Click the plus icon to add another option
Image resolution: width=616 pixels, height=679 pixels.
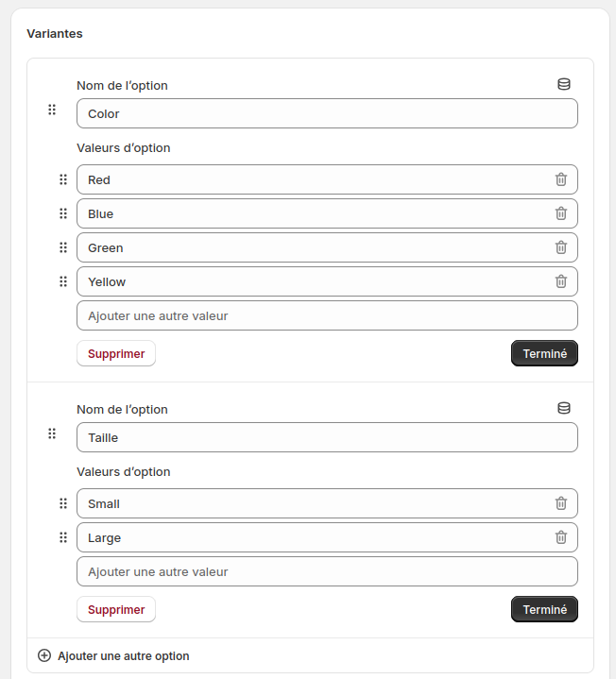pyautogui.click(x=44, y=655)
